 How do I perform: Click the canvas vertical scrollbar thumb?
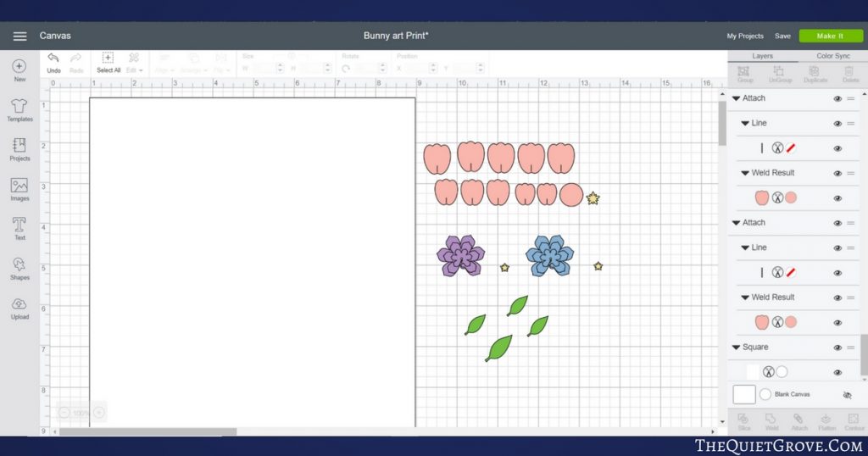click(722, 123)
